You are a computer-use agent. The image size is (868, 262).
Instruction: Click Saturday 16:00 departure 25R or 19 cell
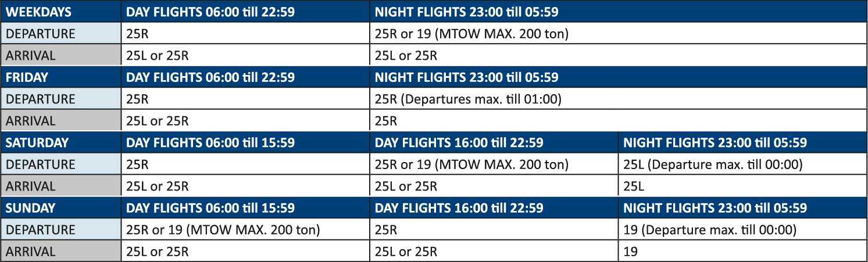coord(494,164)
